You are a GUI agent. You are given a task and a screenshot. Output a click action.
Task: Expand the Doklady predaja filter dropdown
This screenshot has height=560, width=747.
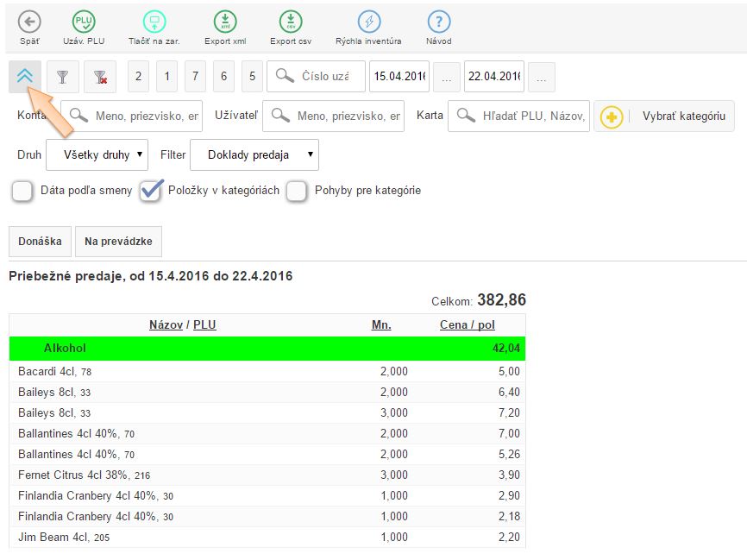pyautogui.click(x=254, y=155)
